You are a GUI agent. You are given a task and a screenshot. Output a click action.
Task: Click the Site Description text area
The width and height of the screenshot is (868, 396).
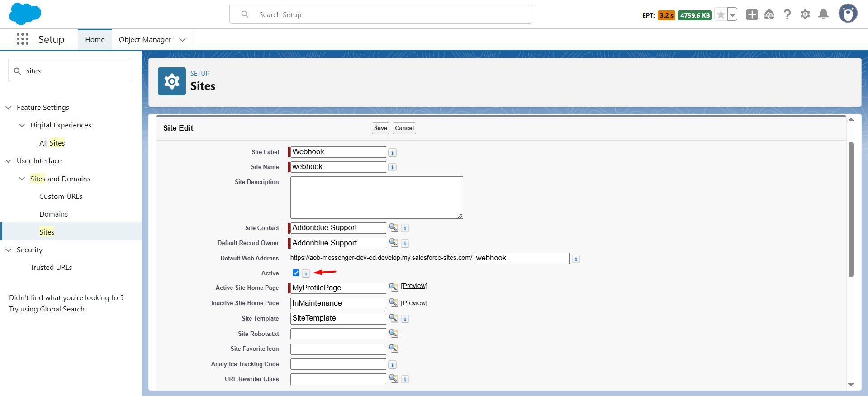coord(376,198)
